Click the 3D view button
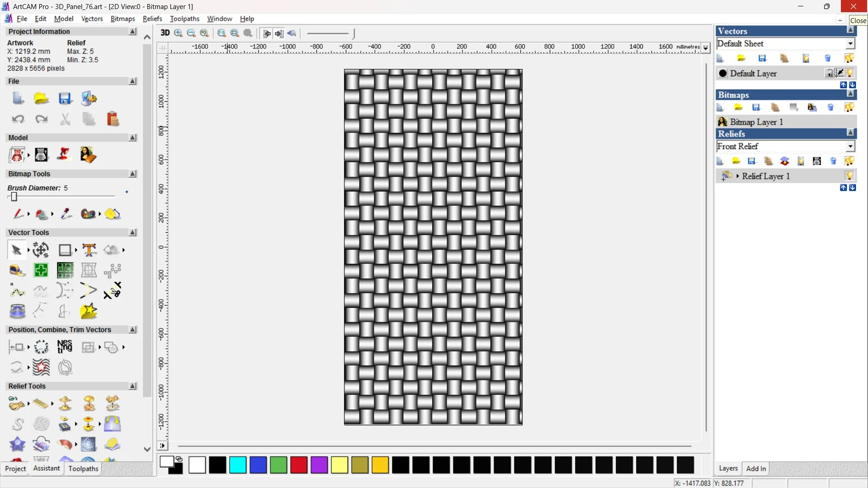868x488 pixels. coord(165,33)
